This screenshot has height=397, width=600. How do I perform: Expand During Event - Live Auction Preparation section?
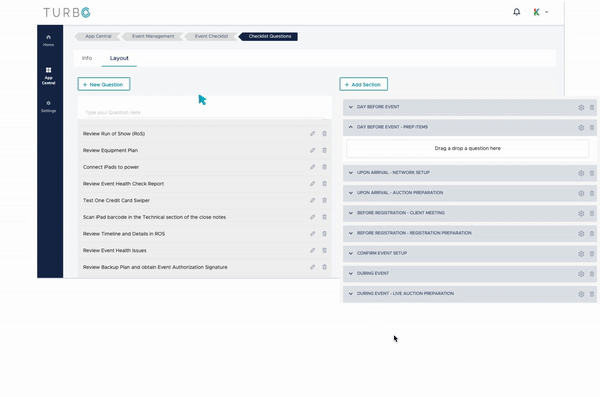[x=351, y=293]
